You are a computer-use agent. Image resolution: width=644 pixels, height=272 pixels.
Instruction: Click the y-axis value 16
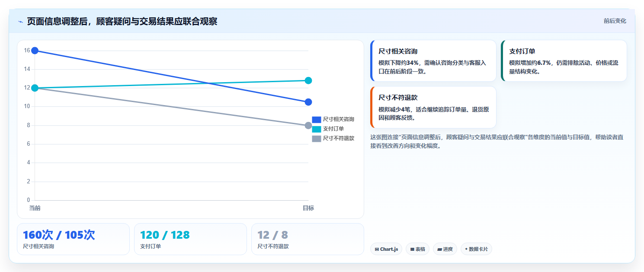27,51
